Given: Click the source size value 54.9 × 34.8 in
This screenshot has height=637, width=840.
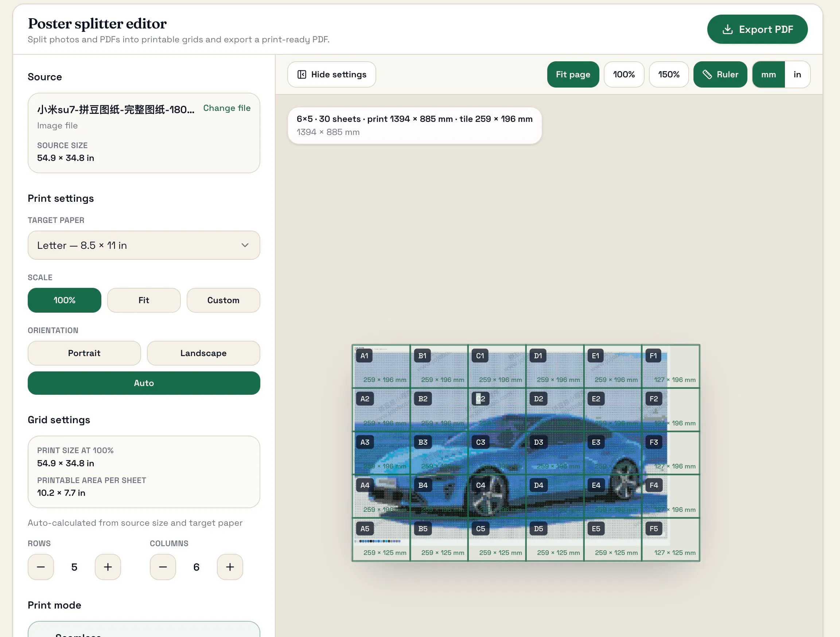Looking at the screenshot, I should tap(66, 158).
